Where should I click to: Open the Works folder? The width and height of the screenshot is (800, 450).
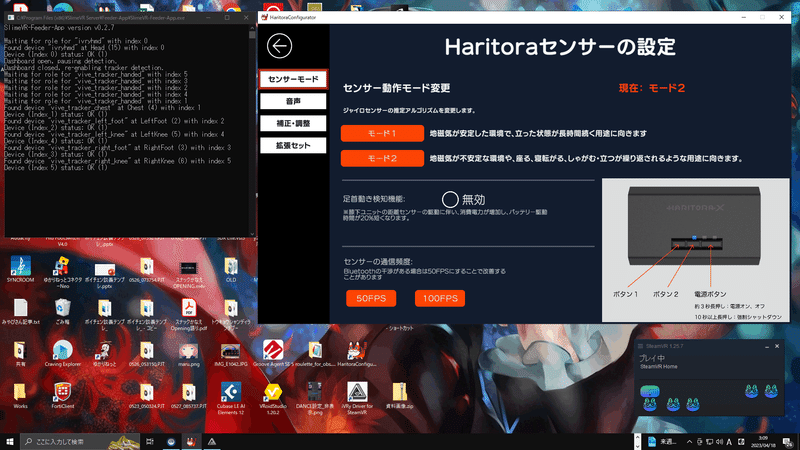click(20, 396)
